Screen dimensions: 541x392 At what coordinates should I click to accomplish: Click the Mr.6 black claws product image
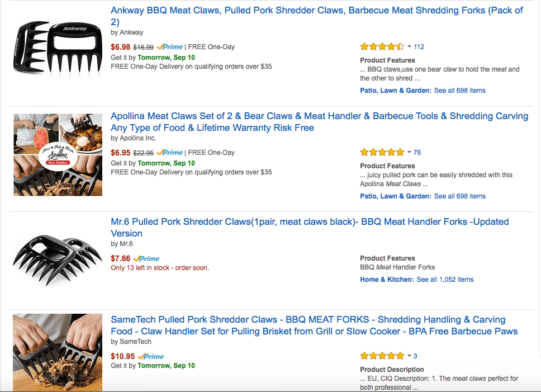pyautogui.click(x=58, y=261)
